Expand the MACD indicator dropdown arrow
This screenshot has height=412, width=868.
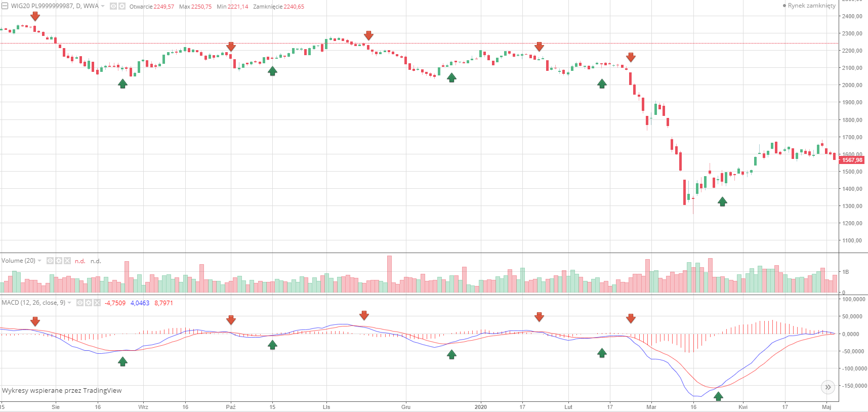click(69, 303)
